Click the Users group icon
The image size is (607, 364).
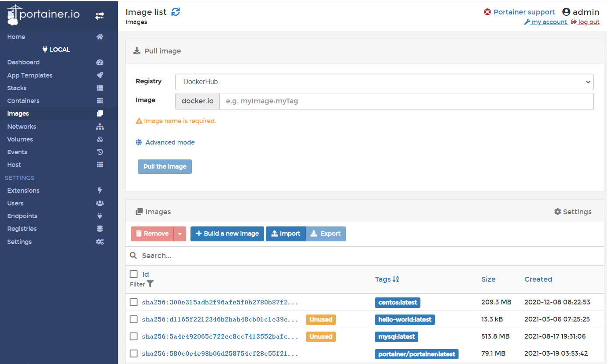[x=100, y=203]
